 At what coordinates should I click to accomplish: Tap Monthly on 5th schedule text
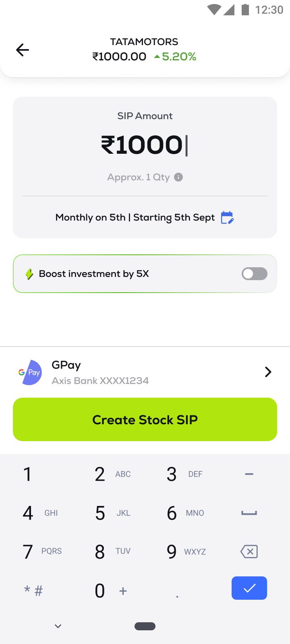point(135,217)
